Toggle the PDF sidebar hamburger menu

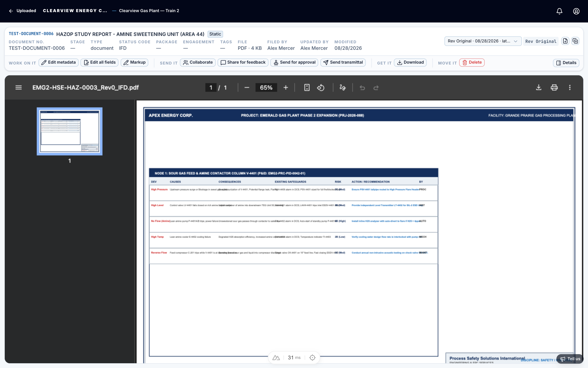(18, 87)
